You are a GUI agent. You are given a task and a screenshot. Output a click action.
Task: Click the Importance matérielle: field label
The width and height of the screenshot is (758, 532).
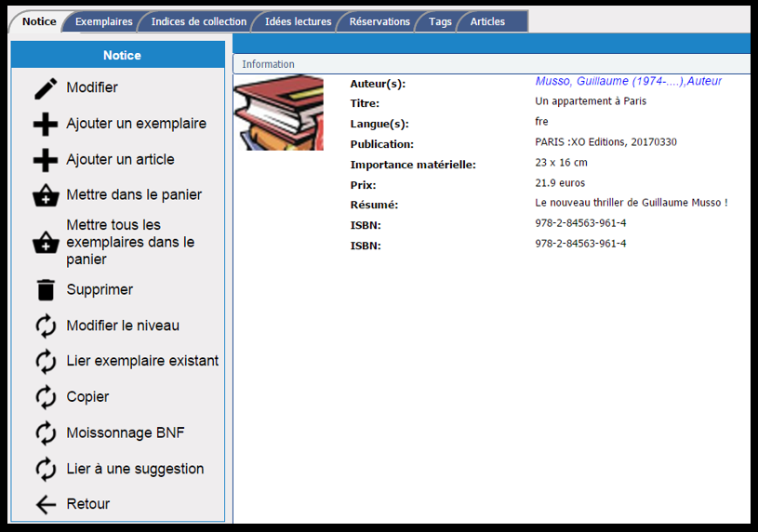413,165
